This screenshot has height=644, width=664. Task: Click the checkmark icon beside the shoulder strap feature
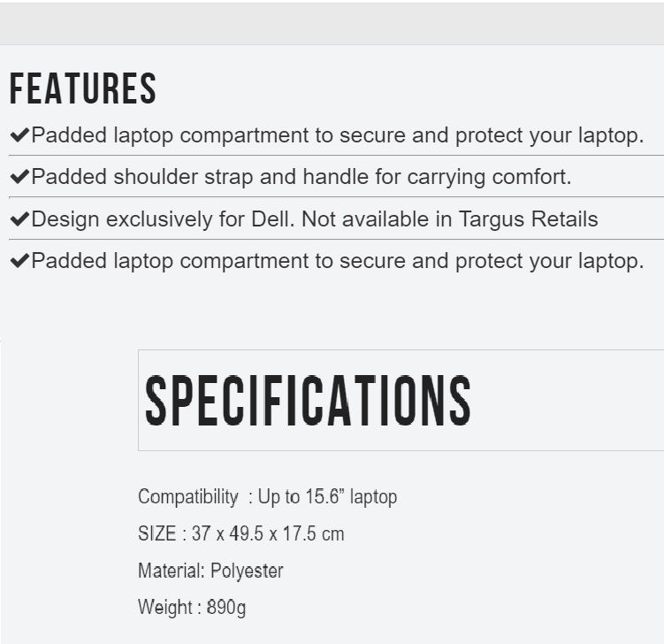pyautogui.click(x=19, y=176)
